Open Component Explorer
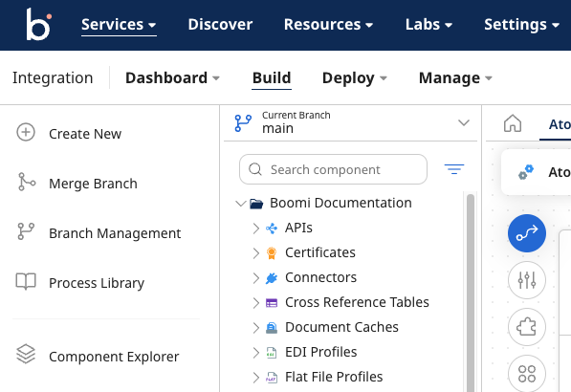 (x=114, y=357)
